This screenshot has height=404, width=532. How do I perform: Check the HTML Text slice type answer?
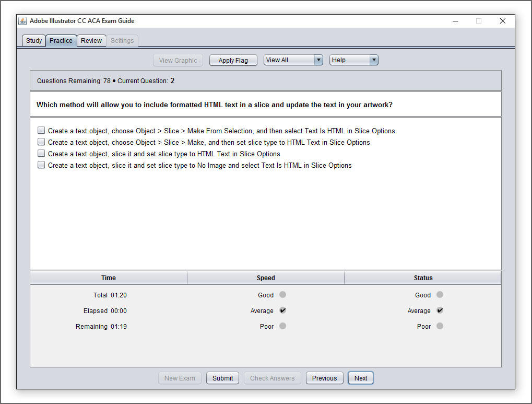click(41, 153)
